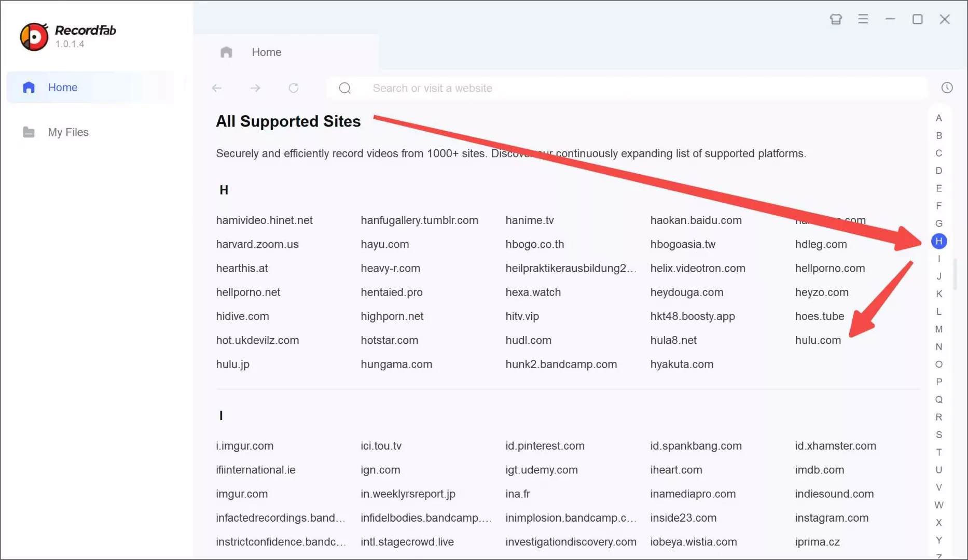Screen dimensions: 968x560
Task: Open id.pinterest.com link
Action: (545, 446)
